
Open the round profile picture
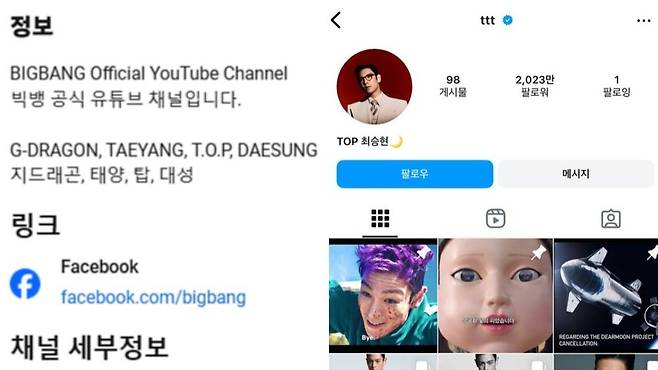point(374,87)
